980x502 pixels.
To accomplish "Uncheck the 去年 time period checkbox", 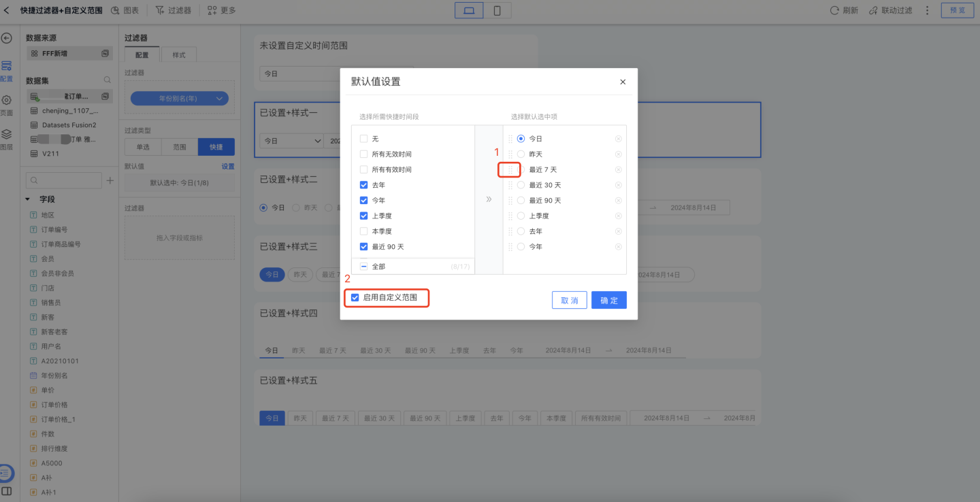I will click(363, 185).
